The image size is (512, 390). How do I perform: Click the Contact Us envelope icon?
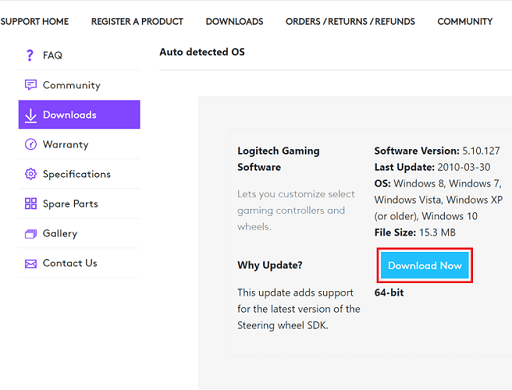[x=31, y=264]
